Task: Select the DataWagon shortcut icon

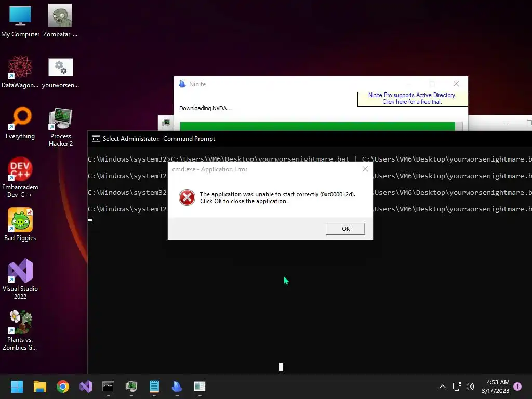Action: [20, 72]
